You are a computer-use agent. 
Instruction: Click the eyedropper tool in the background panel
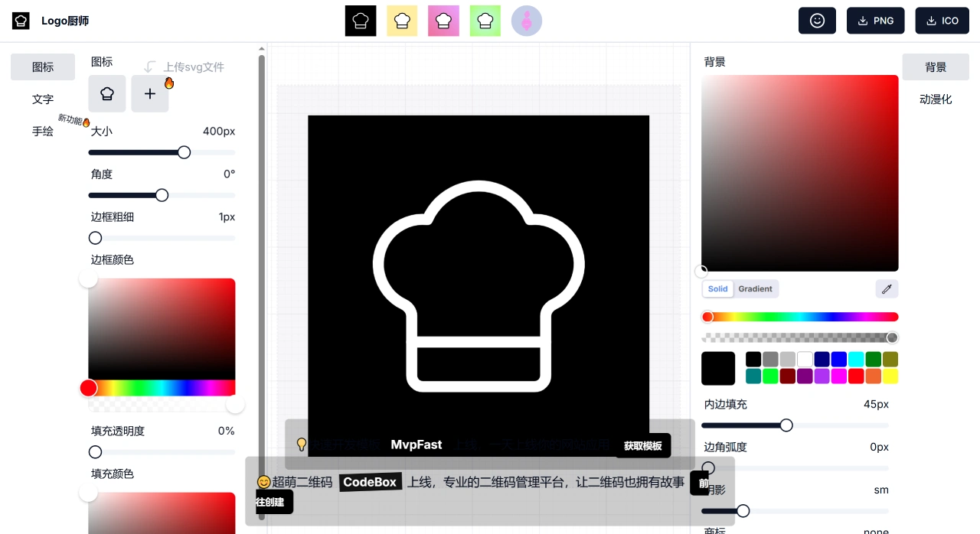887,288
